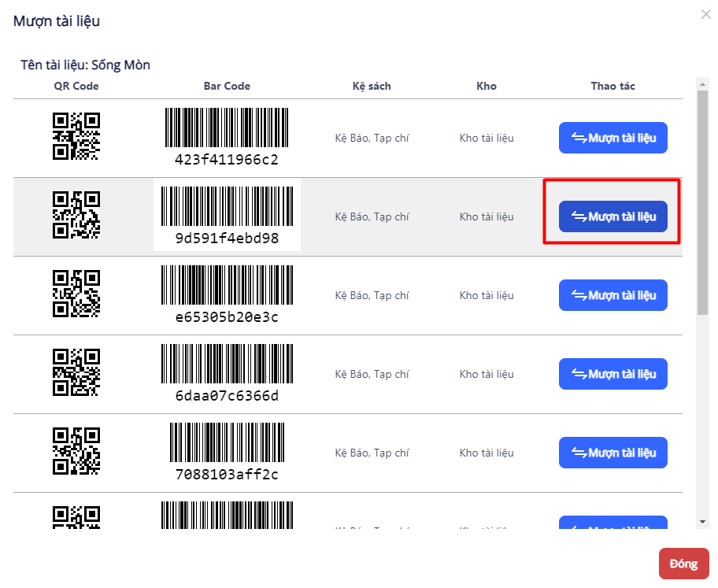Viewport: 718px width, 588px height.
Task: Click QR code for barcode 423f411966c2
Action: (x=76, y=137)
